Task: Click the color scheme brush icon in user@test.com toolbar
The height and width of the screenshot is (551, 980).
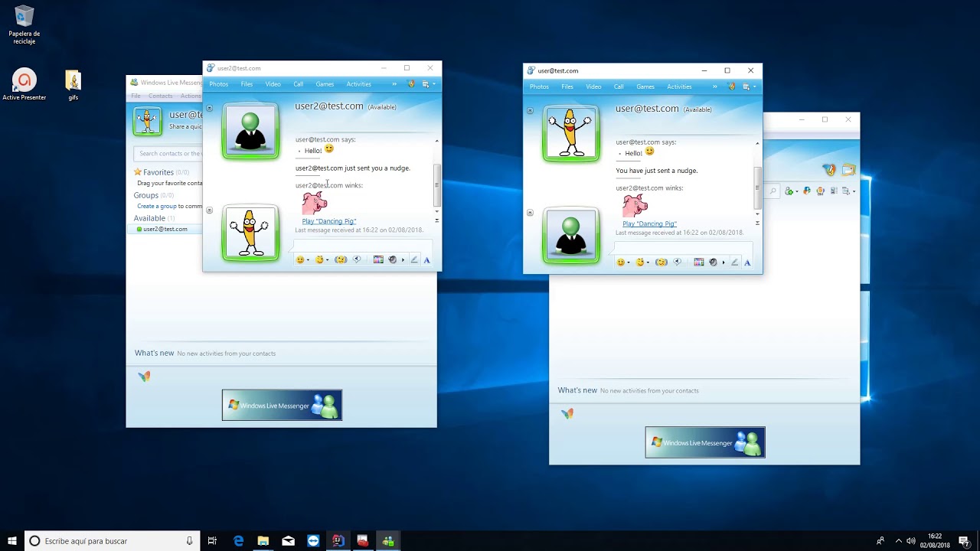Action: click(x=732, y=86)
